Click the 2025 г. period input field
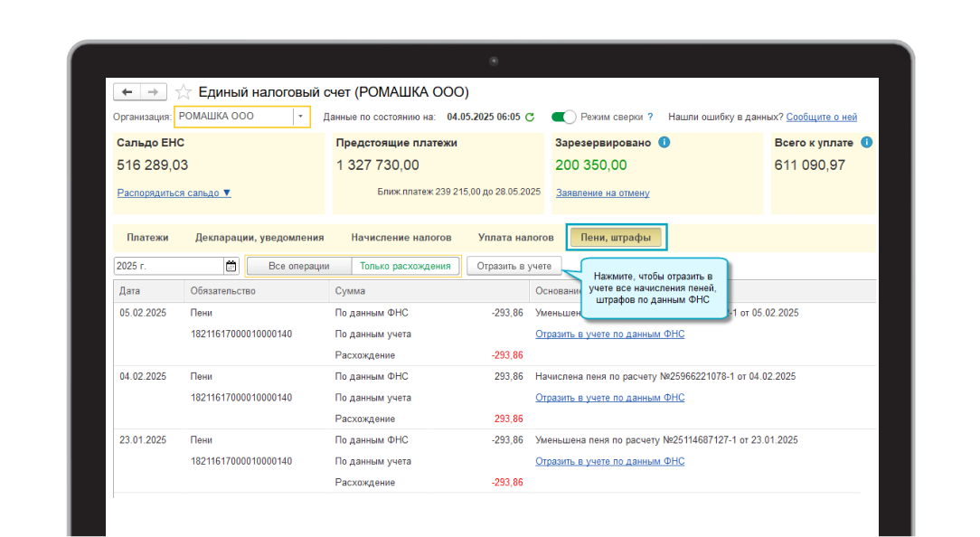980x537 pixels. (168, 266)
